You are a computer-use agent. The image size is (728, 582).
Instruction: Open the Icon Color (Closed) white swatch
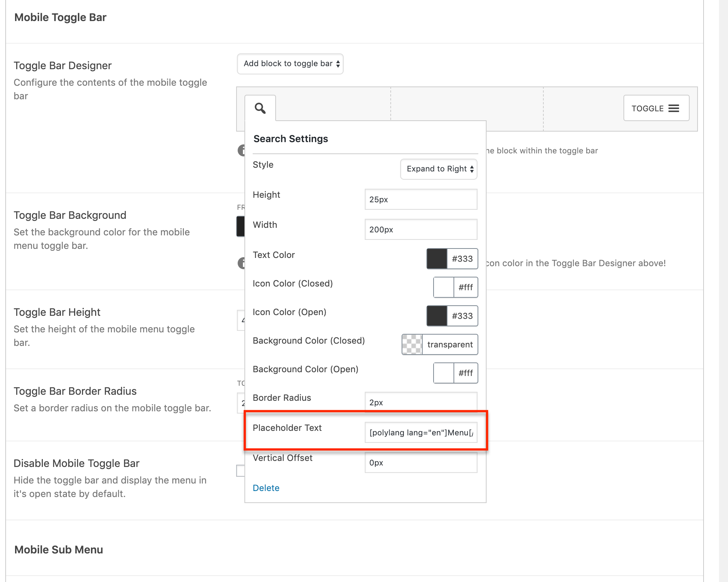click(444, 287)
